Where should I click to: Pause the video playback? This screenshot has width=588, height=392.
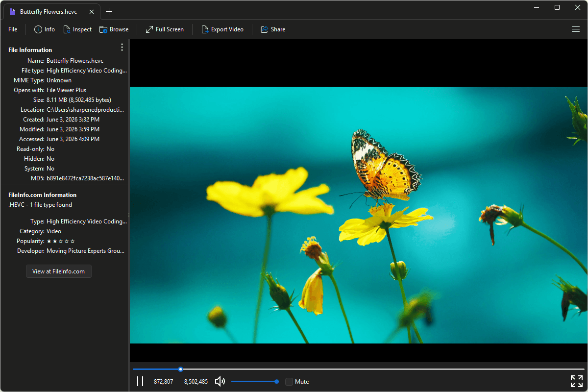pyautogui.click(x=140, y=381)
